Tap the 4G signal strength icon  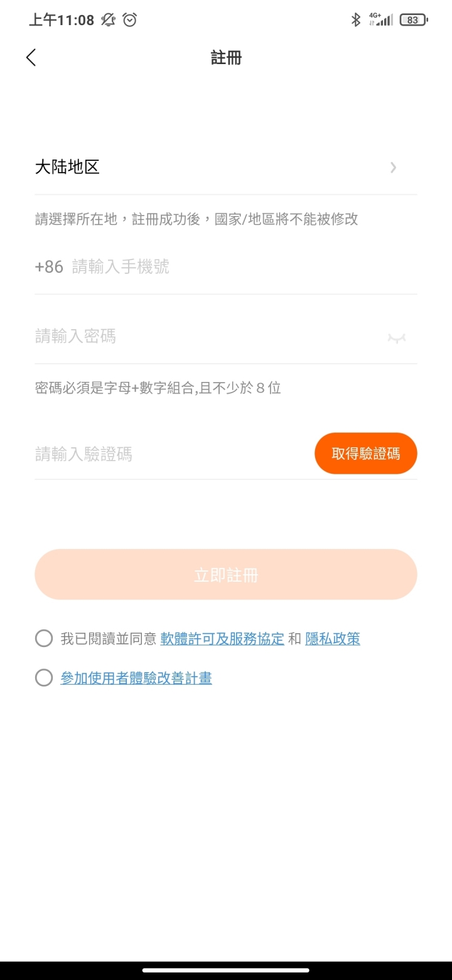point(380,19)
